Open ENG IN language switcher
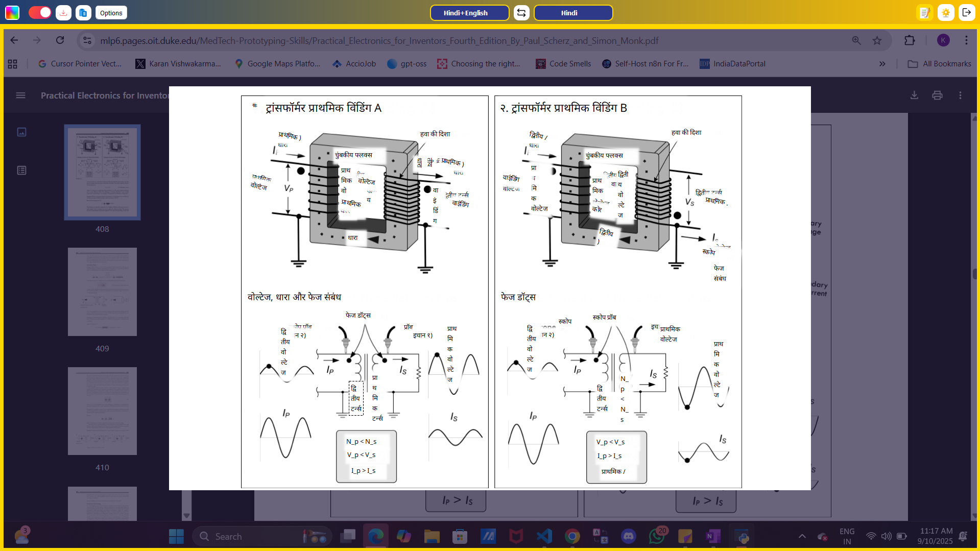Screen dimensions: 980x551 tap(847, 536)
